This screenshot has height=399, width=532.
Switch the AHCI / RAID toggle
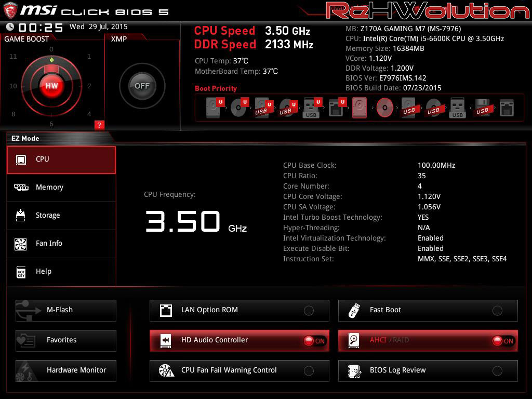(502, 341)
